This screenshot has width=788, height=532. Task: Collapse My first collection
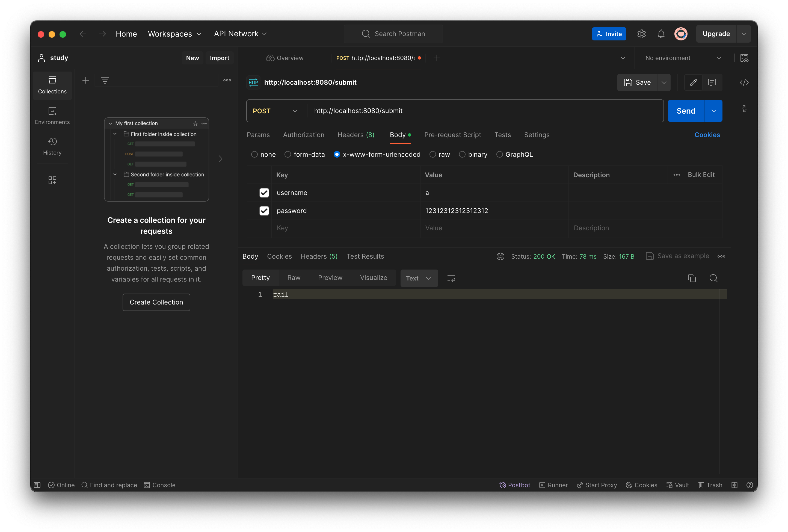click(x=110, y=123)
